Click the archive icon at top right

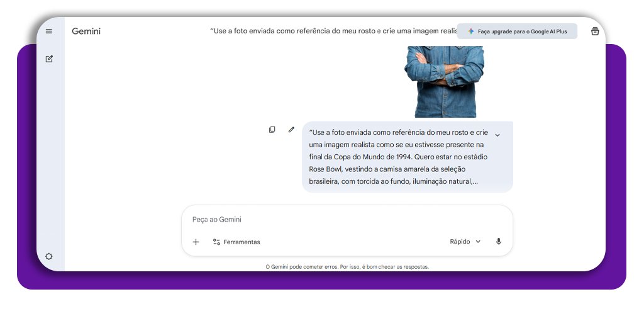595,31
